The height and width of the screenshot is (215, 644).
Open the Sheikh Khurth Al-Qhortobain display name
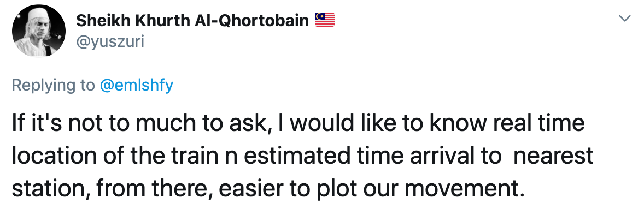pyautogui.click(x=192, y=20)
